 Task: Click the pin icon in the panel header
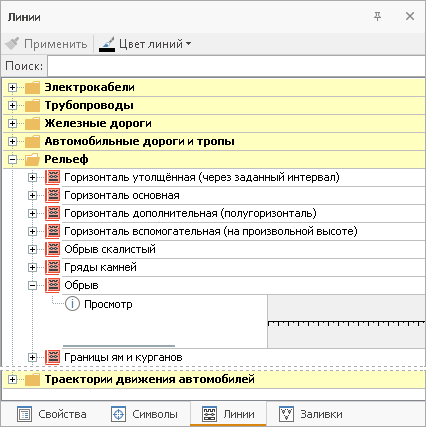point(377,16)
